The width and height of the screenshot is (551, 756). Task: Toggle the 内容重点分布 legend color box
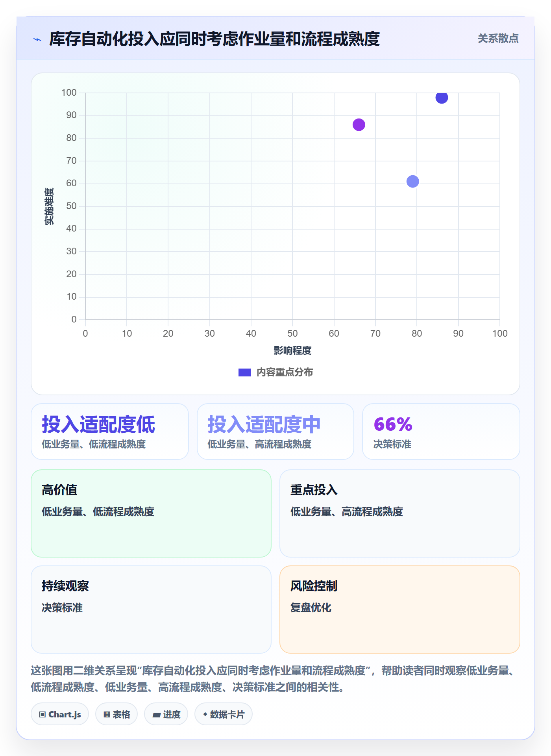244,372
